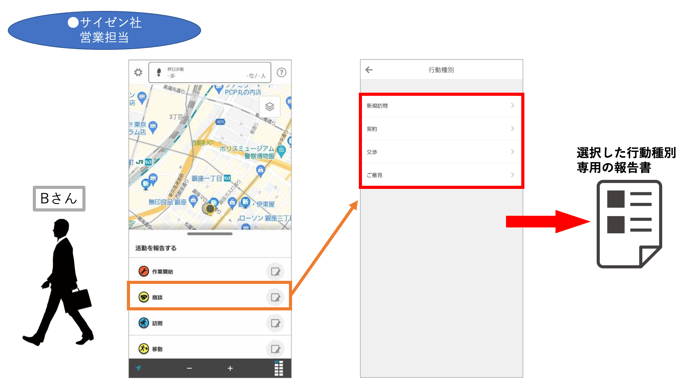Viewport: 688px width, 384px height.
Task: Zoom in with the plus button
Action: point(230,368)
